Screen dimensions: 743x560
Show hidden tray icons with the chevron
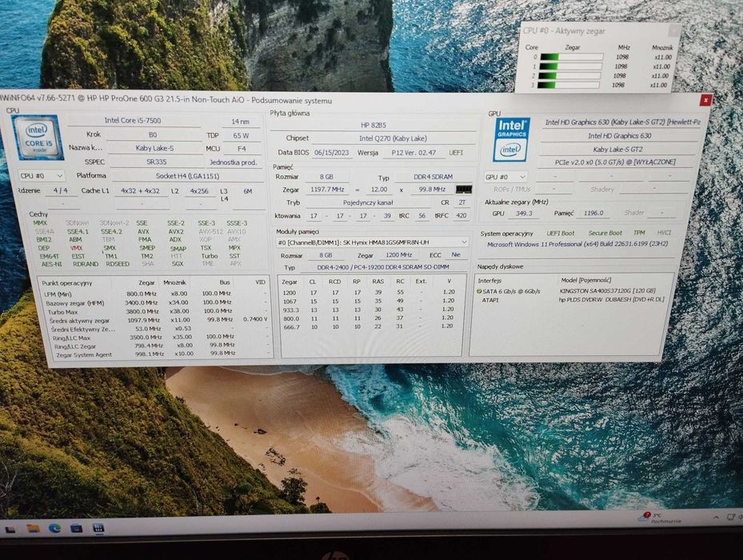tap(716, 518)
